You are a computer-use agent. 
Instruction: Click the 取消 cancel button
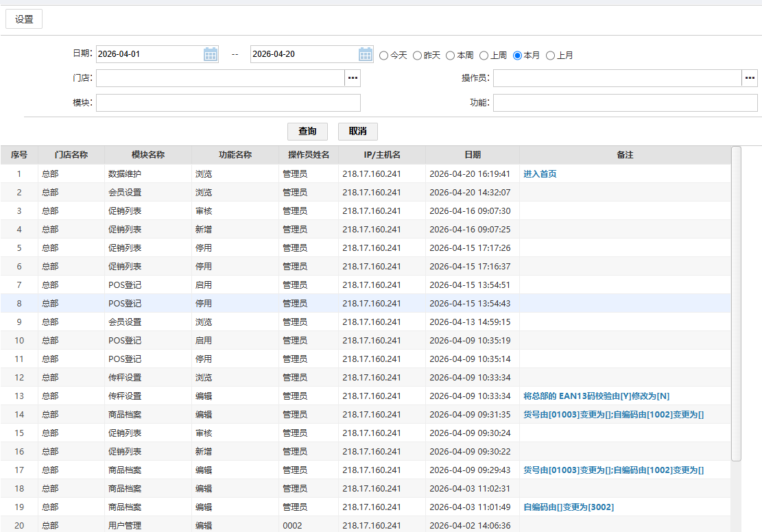[357, 132]
